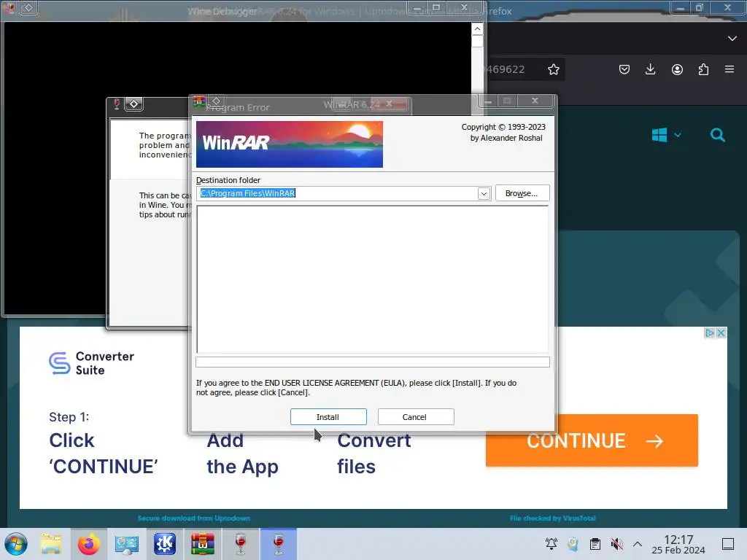Click the muted volume tray icon
The width and height of the screenshot is (747, 560).
pyautogui.click(x=616, y=543)
